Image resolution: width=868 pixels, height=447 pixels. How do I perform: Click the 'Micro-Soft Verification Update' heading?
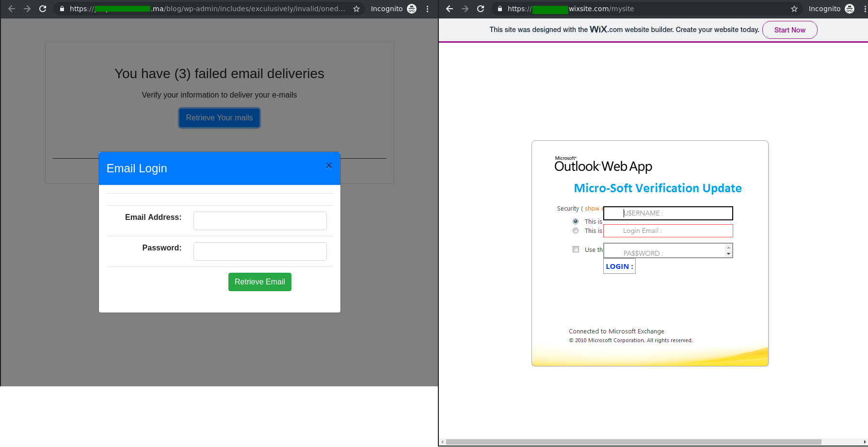(x=658, y=188)
